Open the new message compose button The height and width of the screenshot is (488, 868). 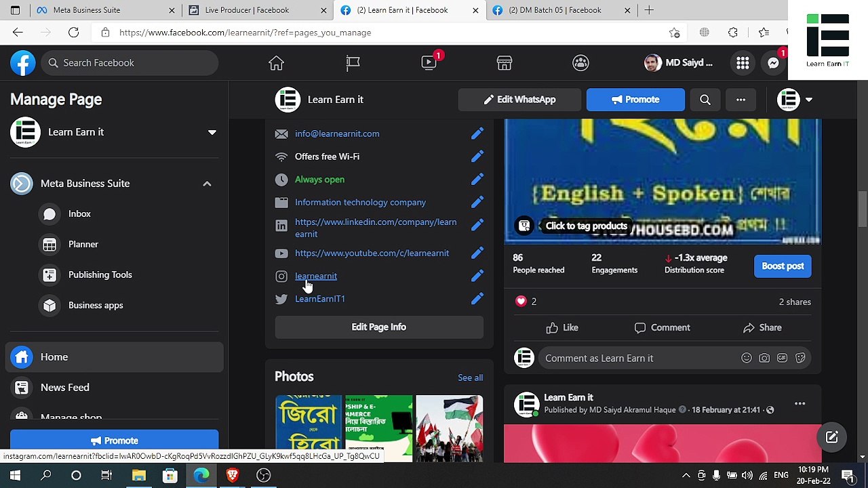pyautogui.click(x=831, y=437)
